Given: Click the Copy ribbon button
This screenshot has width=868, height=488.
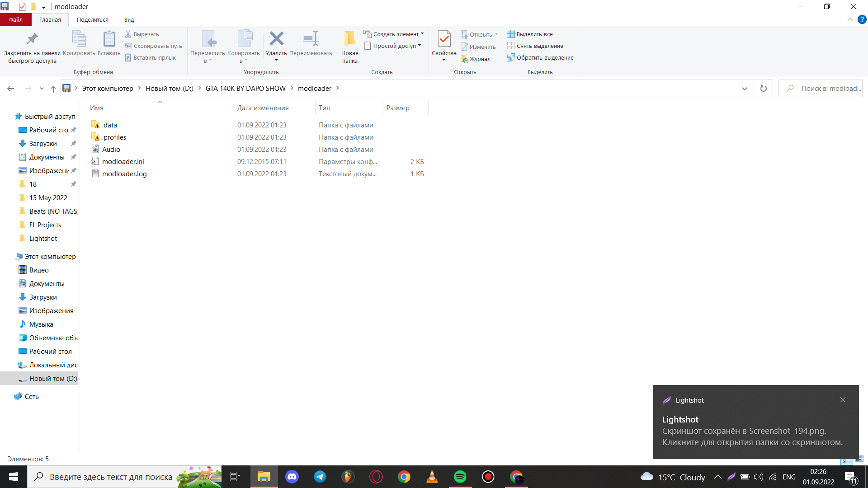Looking at the screenshot, I should (x=79, y=44).
